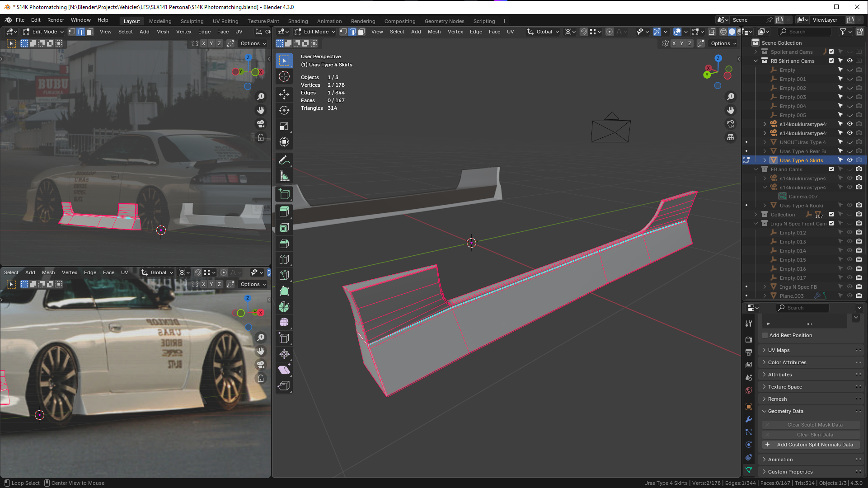The height and width of the screenshot is (488, 868).
Task: Select the Move tool in toolbar
Action: pyautogui.click(x=284, y=94)
